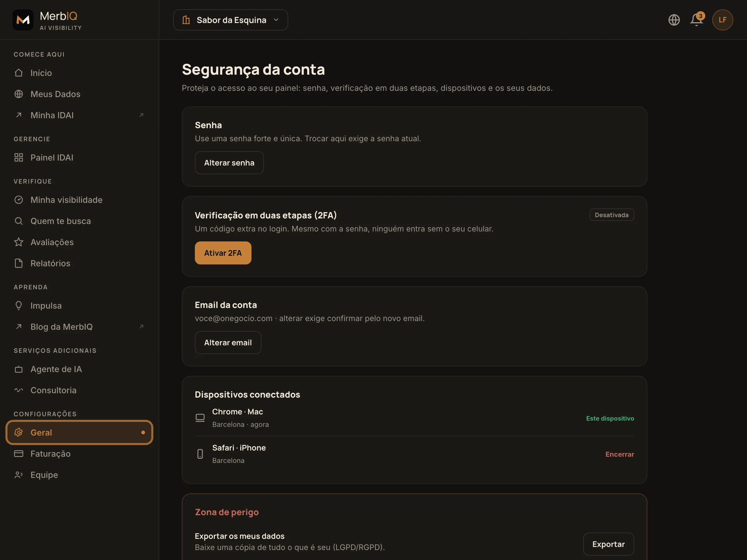Click the Faturação card icon

tap(19, 454)
